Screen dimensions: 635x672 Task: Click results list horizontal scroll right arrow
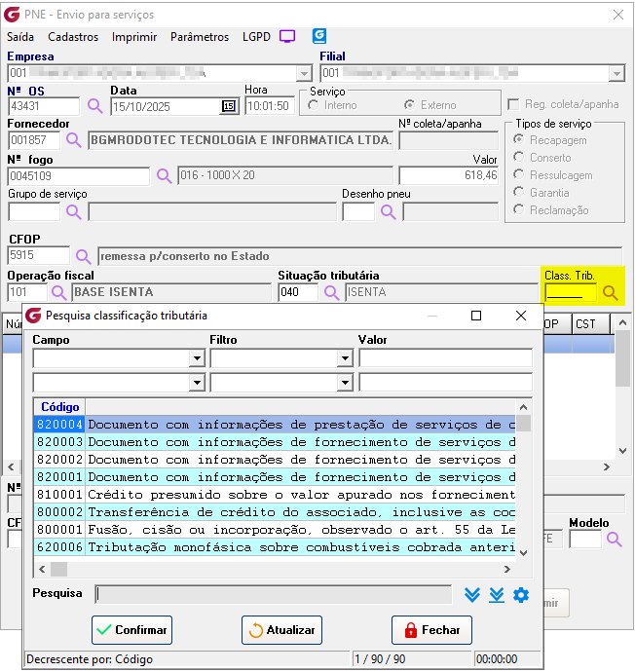507,569
